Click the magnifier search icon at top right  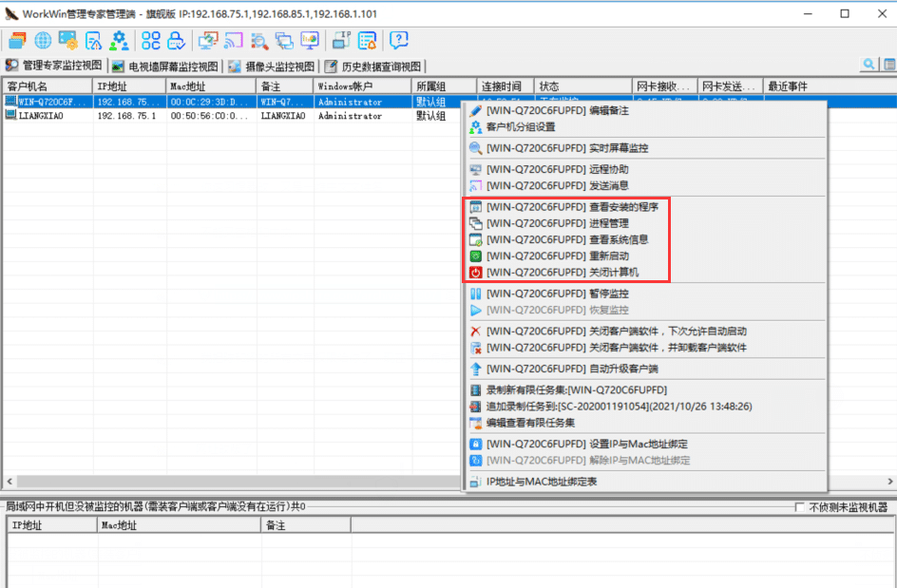click(x=868, y=65)
